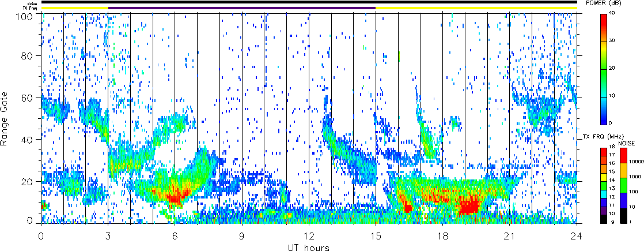The image size is (644, 251).
Task: Click the "21" label on UT hours axis
Action: pos(510,236)
